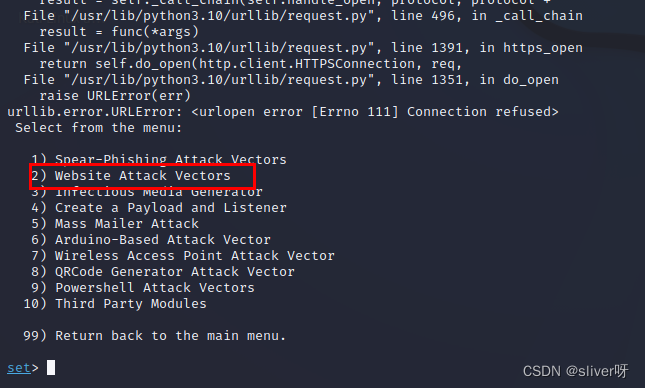Click the highlighted Website Attack Vectors option

(x=131, y=176)
